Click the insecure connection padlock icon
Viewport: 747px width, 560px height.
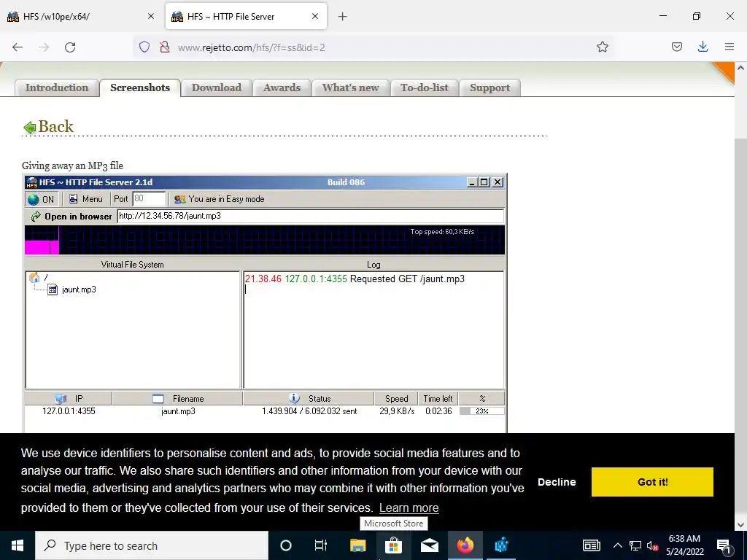[x=165, y=47]
